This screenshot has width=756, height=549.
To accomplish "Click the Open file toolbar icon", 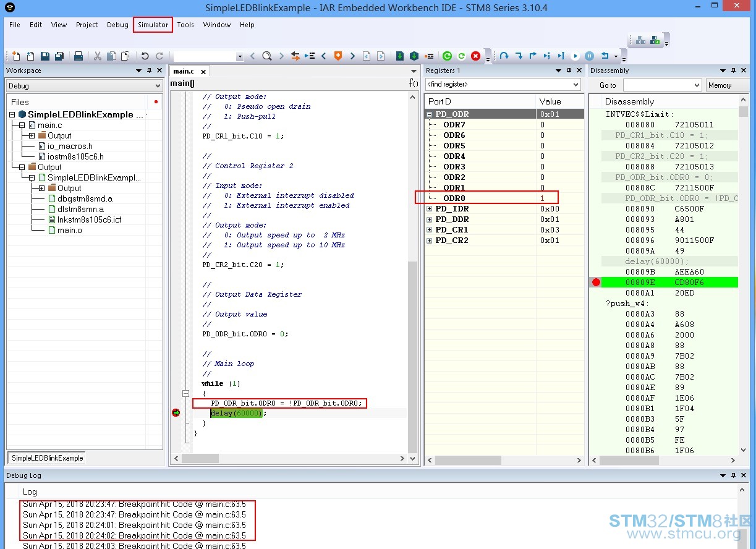I will click(x=30, y=56).
